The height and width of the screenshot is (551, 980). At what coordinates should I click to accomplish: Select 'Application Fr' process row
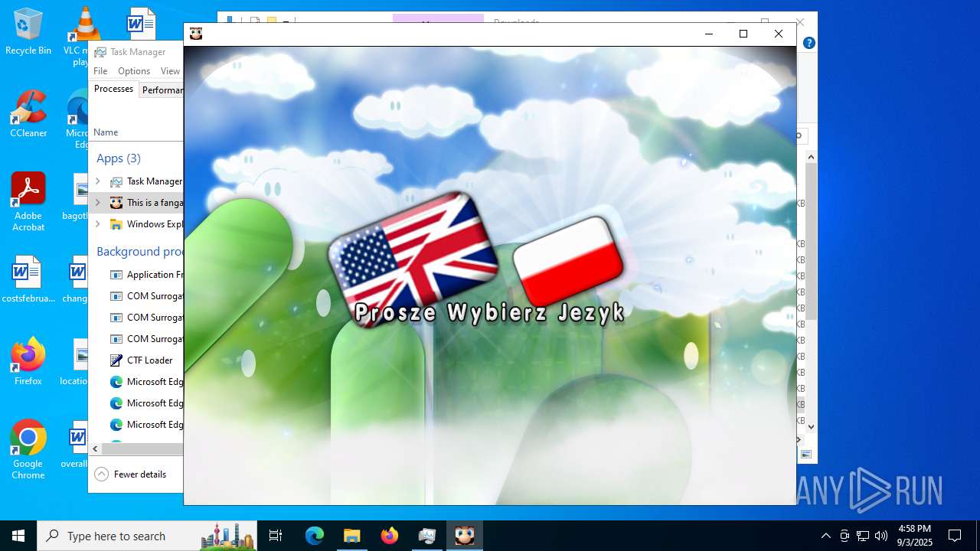(x=136, y=275)
